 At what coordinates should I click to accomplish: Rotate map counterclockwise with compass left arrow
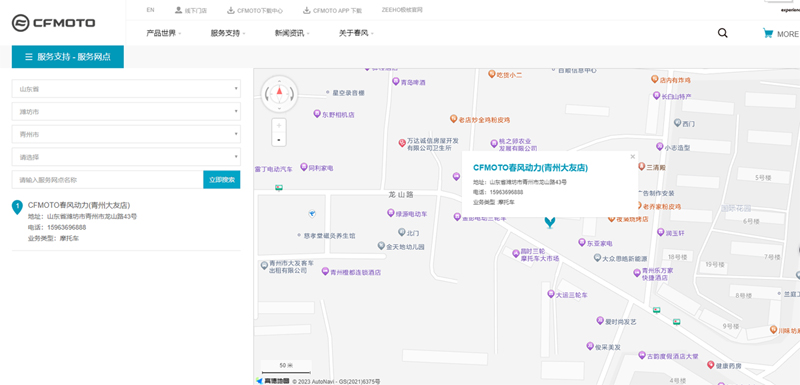[x=267, y=94]
